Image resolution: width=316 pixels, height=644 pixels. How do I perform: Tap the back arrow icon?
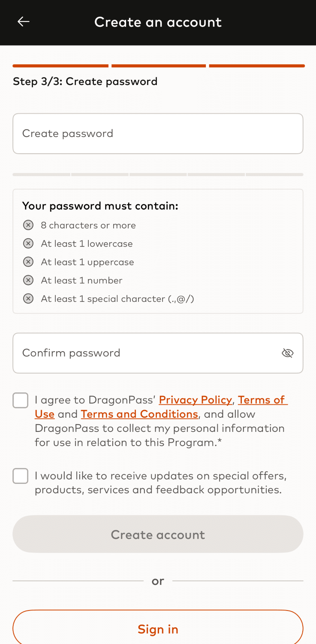coord(23,22)
